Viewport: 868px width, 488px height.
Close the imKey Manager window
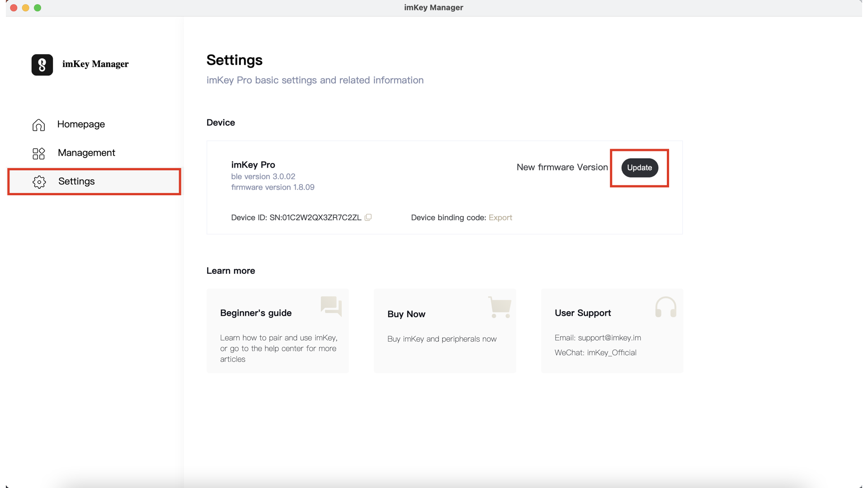pos(14,8)
